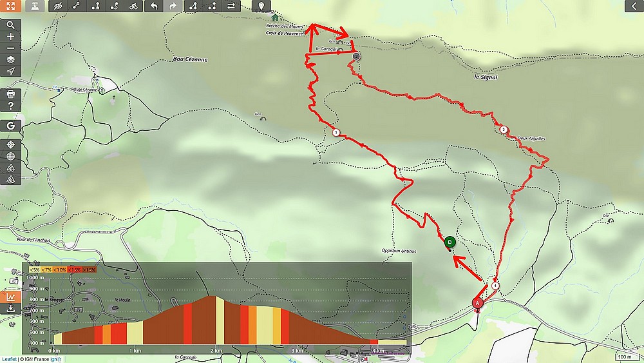The image size is (644, 363).
Task: Reverse the route direction with swap arrows
Action: click(x=231, y=6)
